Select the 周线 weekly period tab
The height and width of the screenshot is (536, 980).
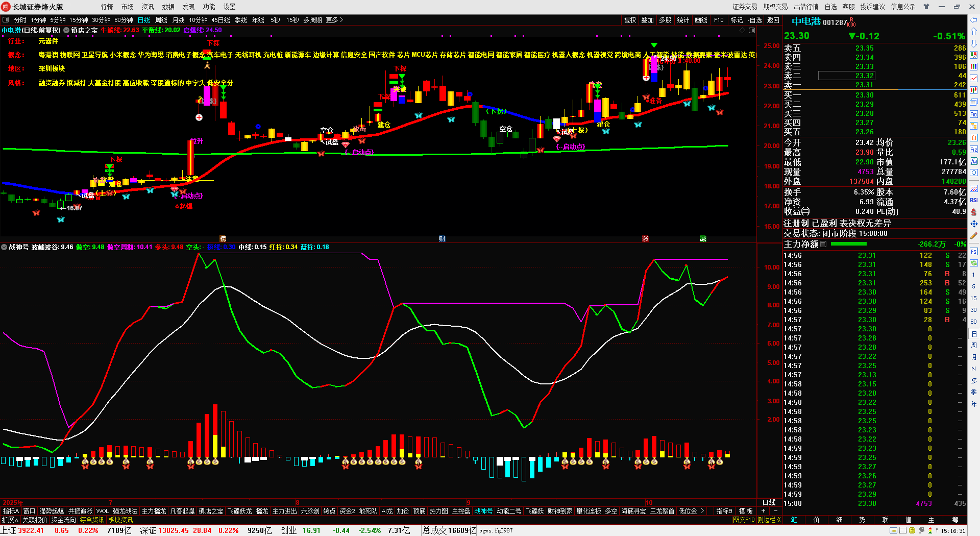click(x=161, y=20)
